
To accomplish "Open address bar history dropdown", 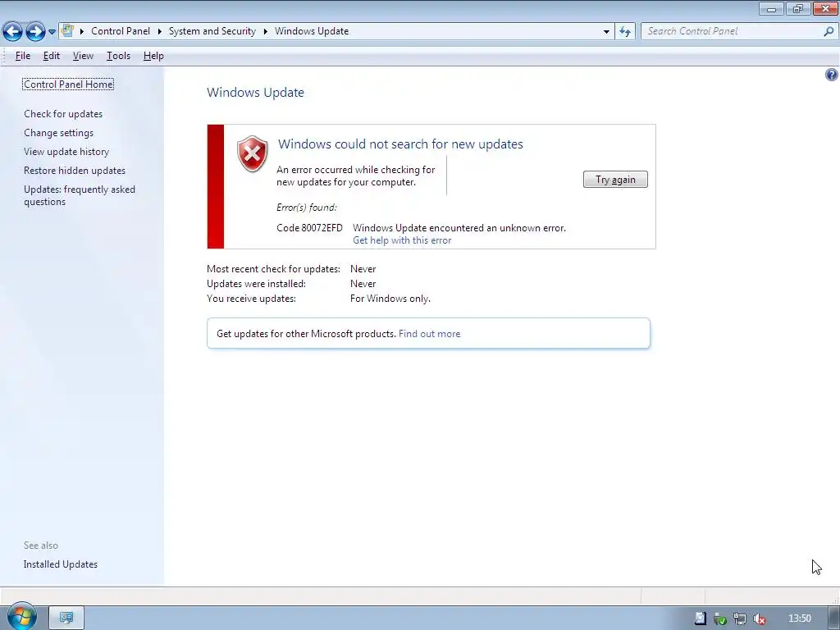I will 606,32.
